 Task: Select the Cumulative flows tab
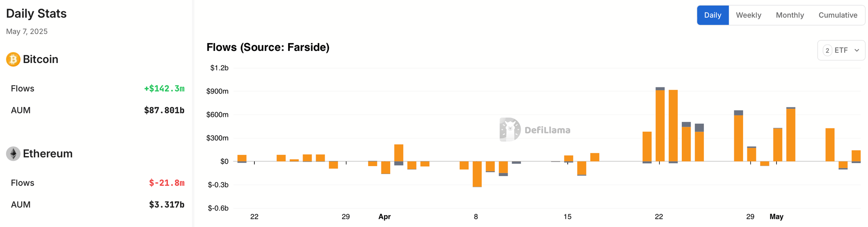coord(838,15)
